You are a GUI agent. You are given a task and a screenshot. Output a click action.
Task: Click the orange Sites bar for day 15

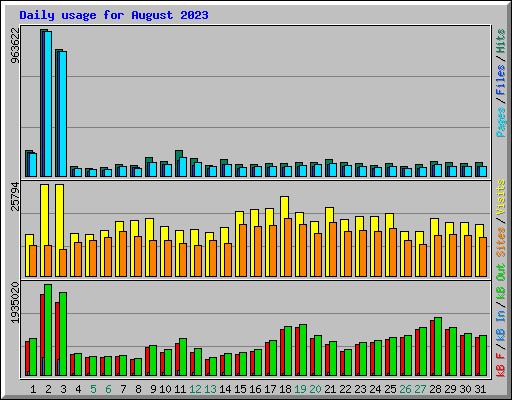pos(243,250)
